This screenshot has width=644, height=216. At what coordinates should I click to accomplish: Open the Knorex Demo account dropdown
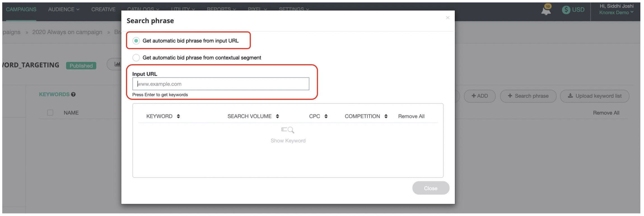click(616, 13)
